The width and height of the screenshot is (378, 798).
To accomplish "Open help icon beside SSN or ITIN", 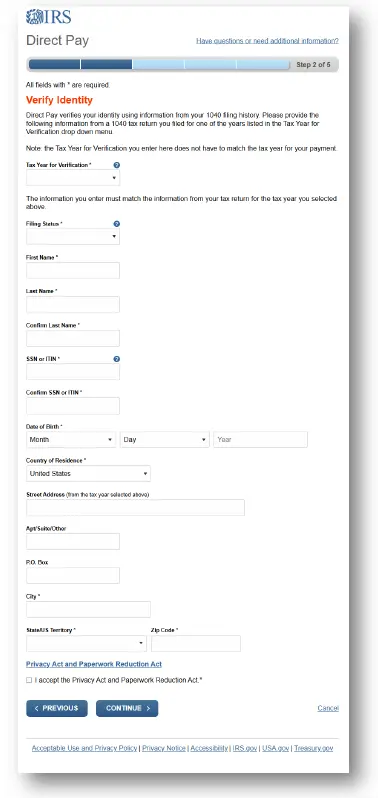I will tap(117, 359).
